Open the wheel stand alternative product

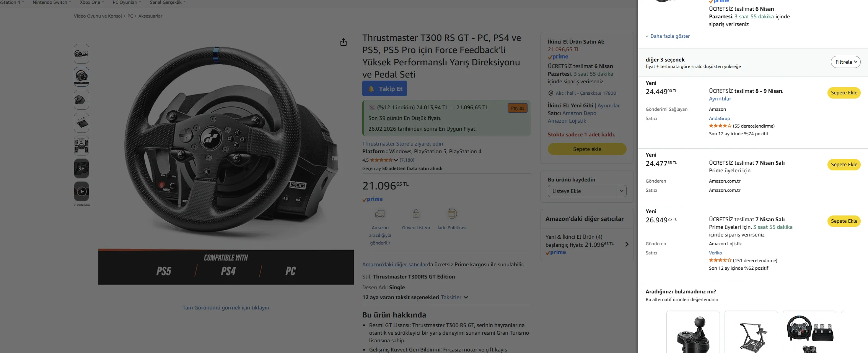[751, 332]
